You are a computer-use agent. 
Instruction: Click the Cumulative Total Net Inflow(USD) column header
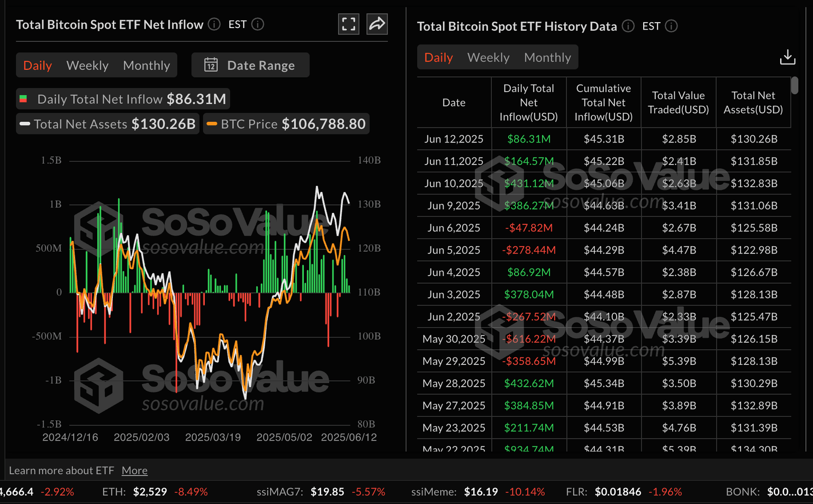point(603,103)
